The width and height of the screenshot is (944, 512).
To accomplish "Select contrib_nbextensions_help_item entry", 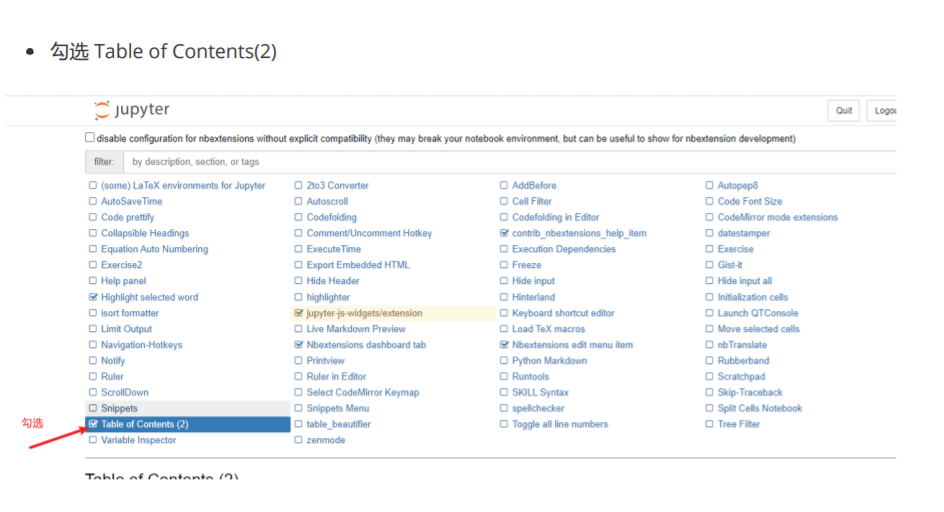I will [579, 233].
